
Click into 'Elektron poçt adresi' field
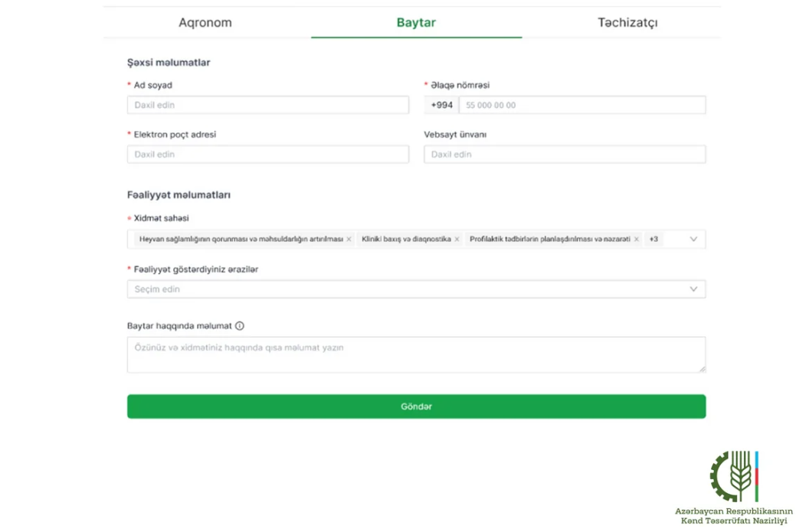pos(267,155)
